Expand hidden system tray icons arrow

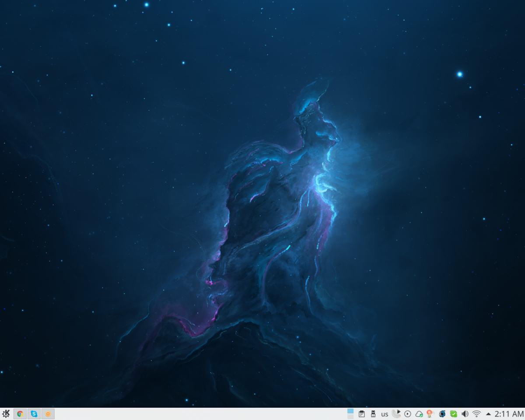coord(488,414)
